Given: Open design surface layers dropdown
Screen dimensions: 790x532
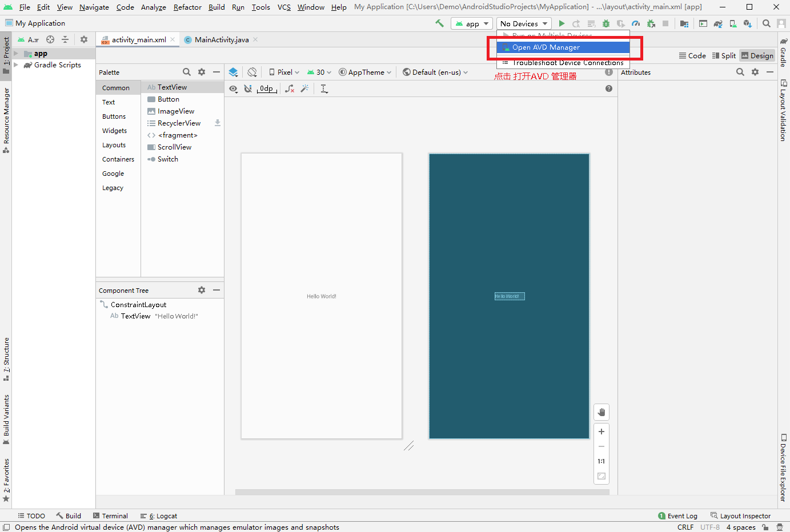Looking at the screenshot, I should click(x=233, y=72).
